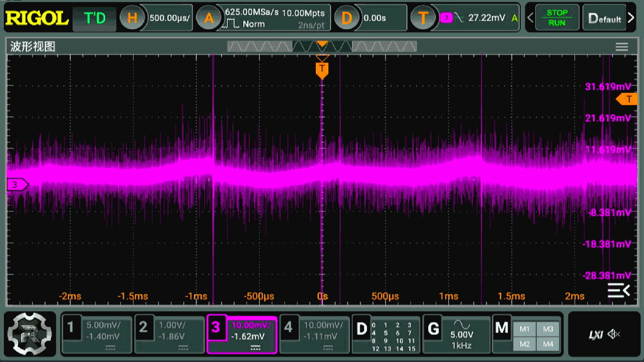The image size is (644, 362).
Task: Select math channel M4
Action: (x=548, y=344)
